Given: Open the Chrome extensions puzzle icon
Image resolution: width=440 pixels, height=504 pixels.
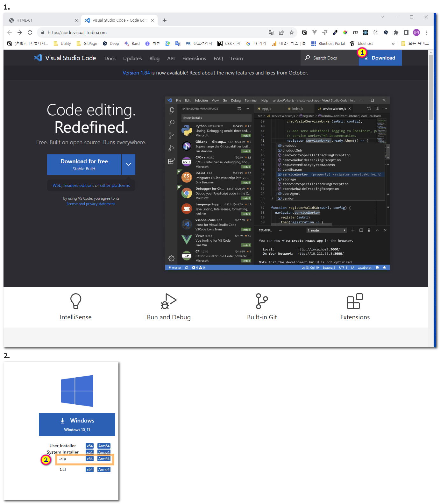Looking at the screenshot, I should [x=396, y=32].
